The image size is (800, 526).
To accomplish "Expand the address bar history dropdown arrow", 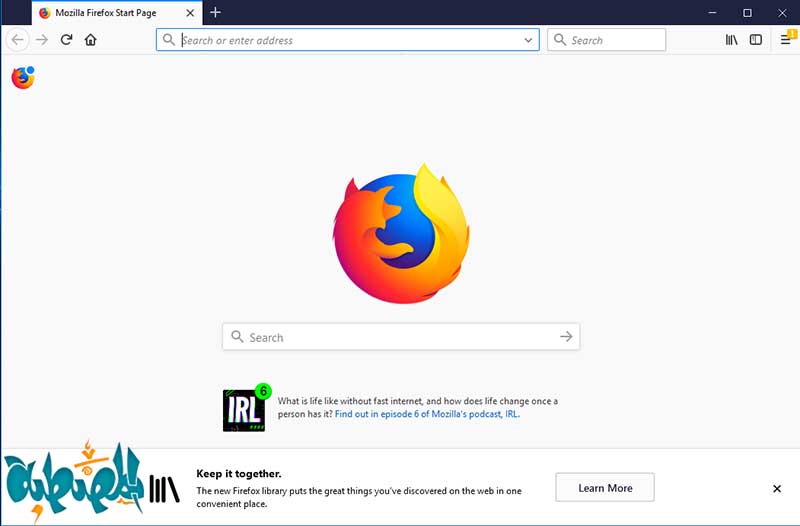I will coord(528,40).
